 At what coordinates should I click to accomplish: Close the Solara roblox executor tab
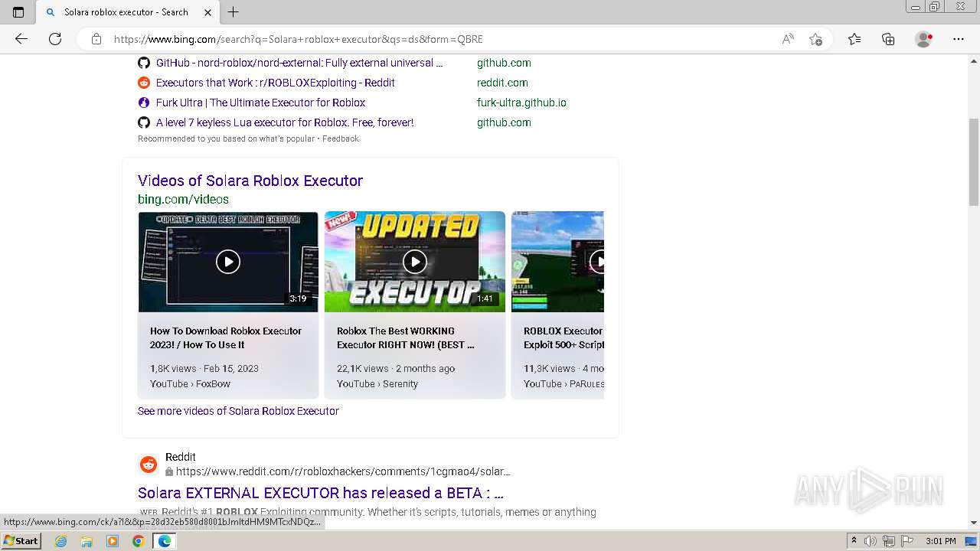click(x=208, y=12)
